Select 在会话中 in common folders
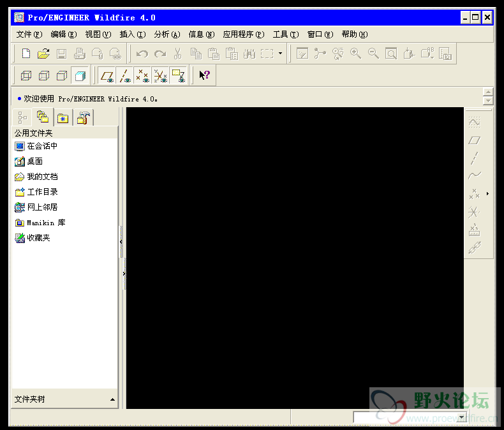The image size is (504, 430). pyautogui.click(x=36, y=146)
